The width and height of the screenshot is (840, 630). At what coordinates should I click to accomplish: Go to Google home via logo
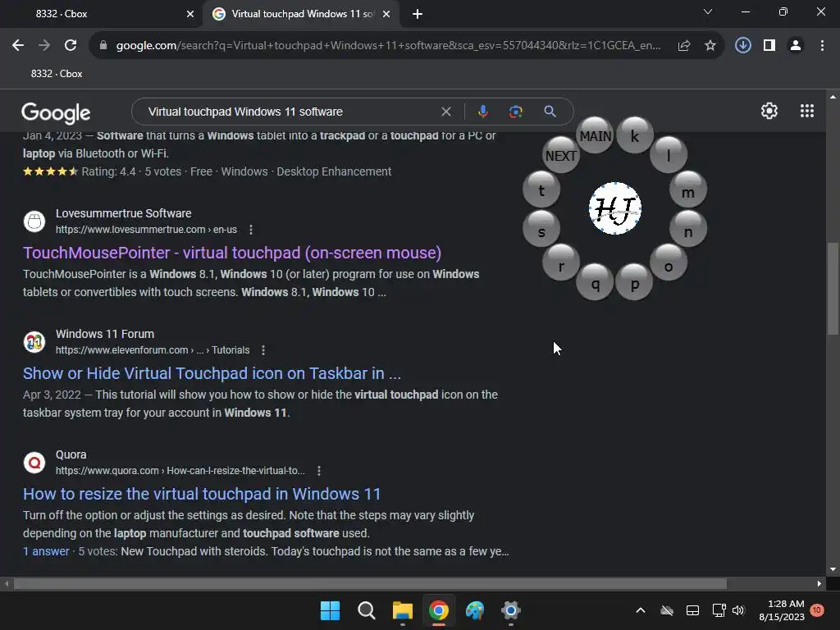coord(56,112)
